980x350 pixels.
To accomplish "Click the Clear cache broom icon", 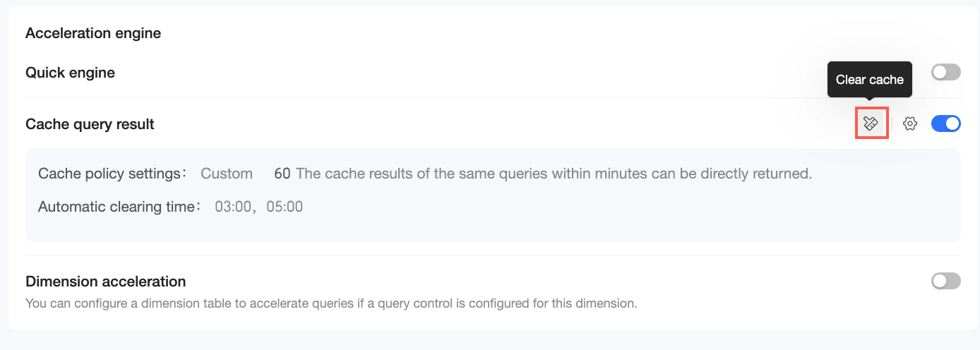I will [871, 124].
